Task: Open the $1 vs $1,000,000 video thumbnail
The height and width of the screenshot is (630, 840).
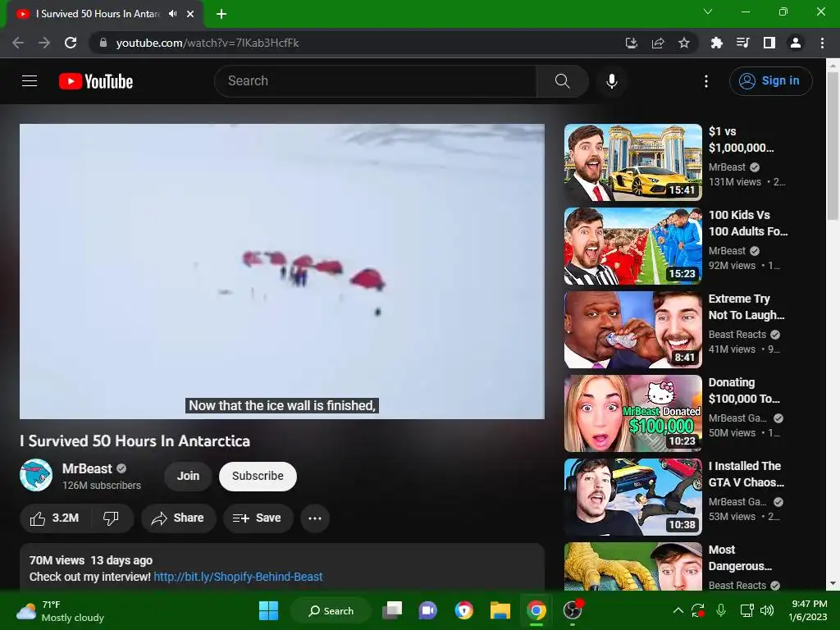Action: (x=632, y=162)
